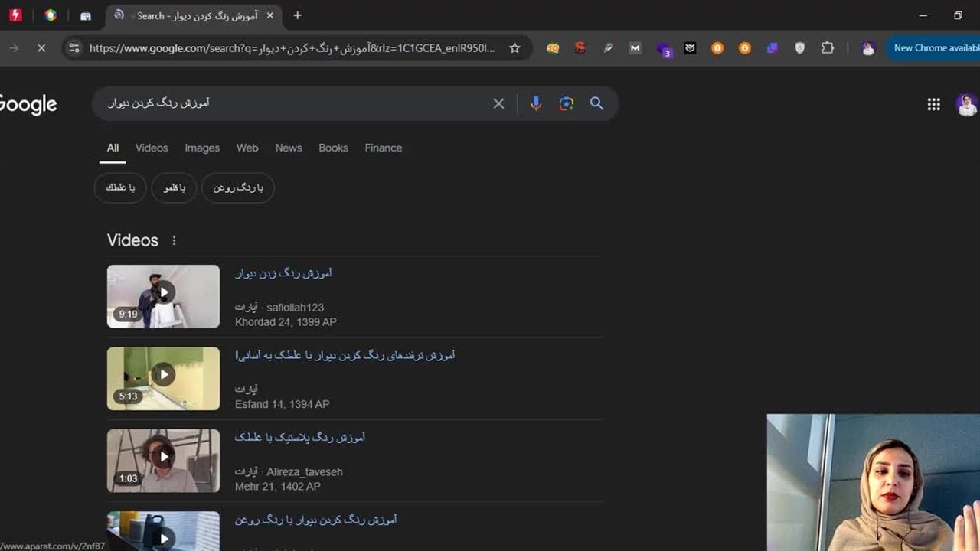Open the Finance results tab
This screenshot has width=980, height=551.
(x=384, y=148)
